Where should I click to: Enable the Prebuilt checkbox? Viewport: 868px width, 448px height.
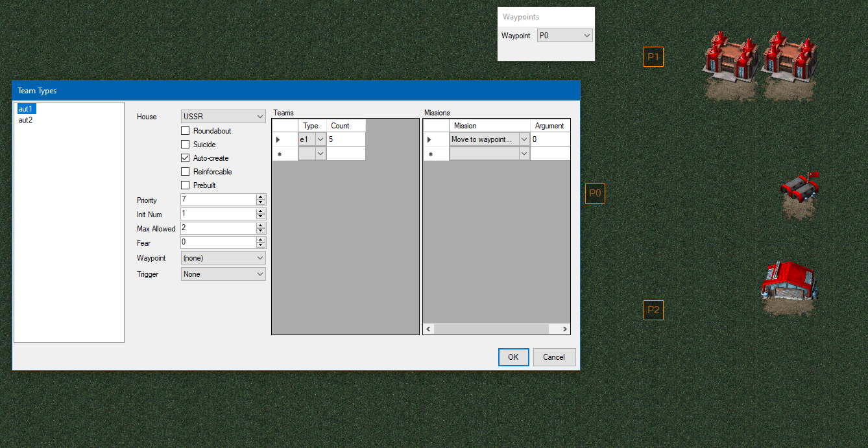(x=185, y=185)
